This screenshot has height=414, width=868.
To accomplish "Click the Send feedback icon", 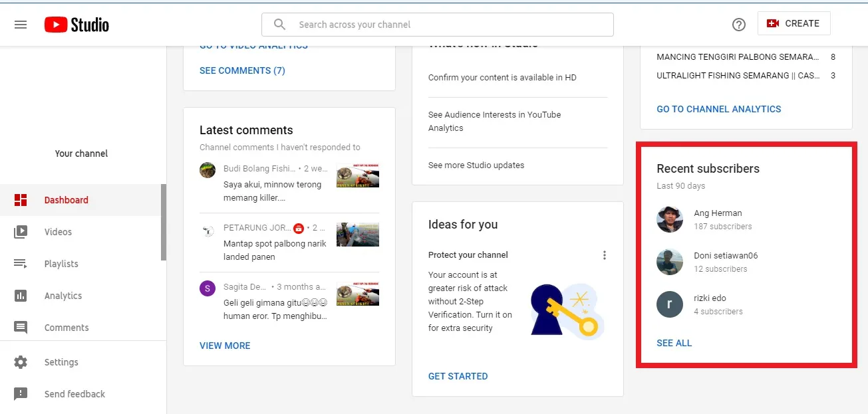I will (x=21, y=394).
